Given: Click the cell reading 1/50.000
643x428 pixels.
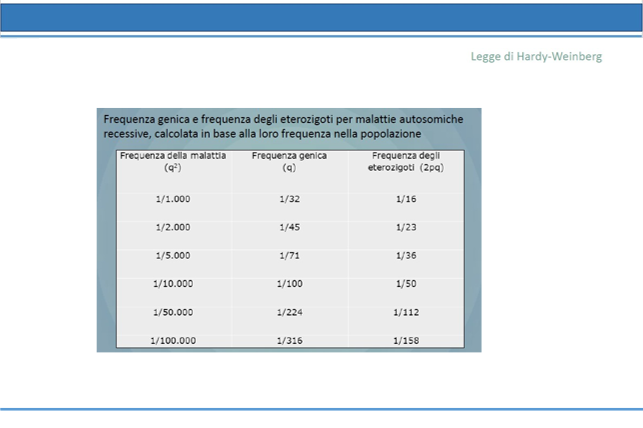Looking at the screenshot, I should (173, 312).
